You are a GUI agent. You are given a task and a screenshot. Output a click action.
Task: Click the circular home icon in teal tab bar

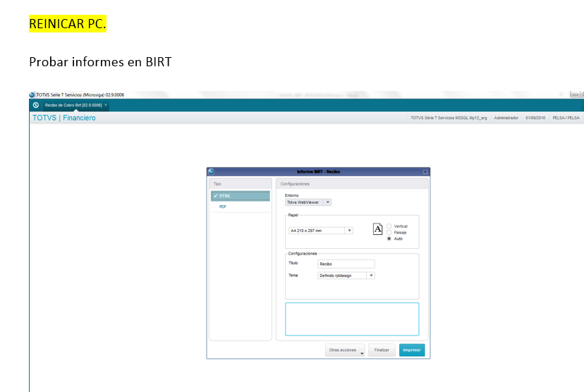(36, 105)
